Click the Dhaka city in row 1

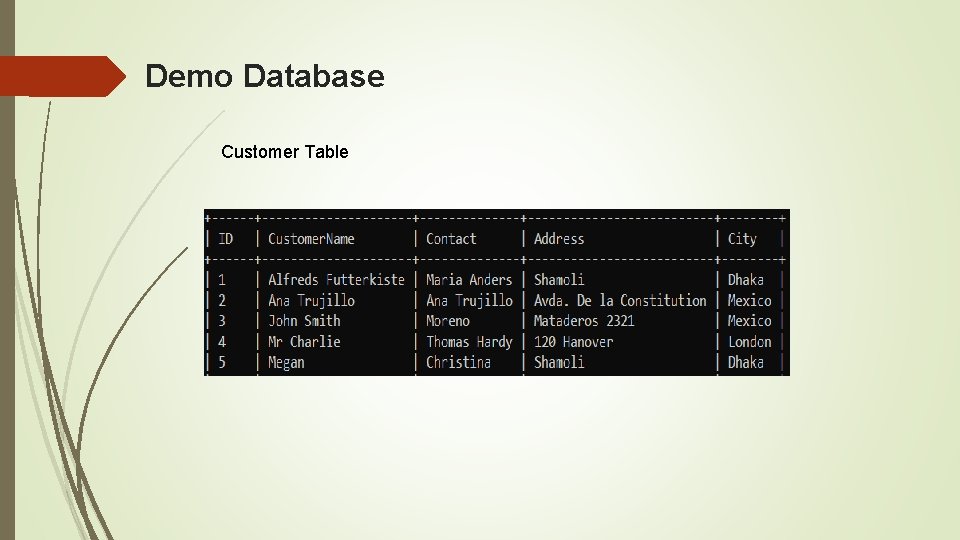point(746,280)
